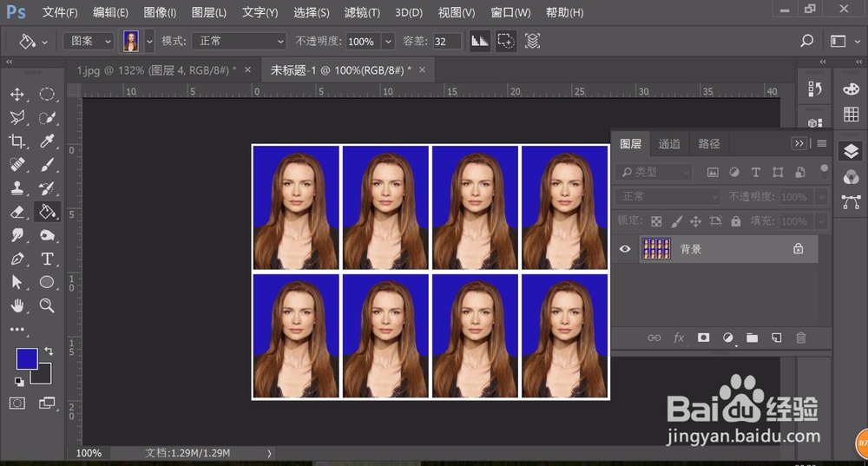
Task: Open the 滤镜(T) menu
Action: [362, 12]
